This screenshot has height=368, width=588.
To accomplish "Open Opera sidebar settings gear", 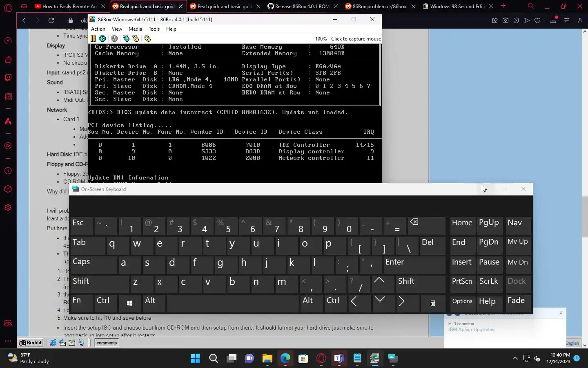I will point(8,207).
